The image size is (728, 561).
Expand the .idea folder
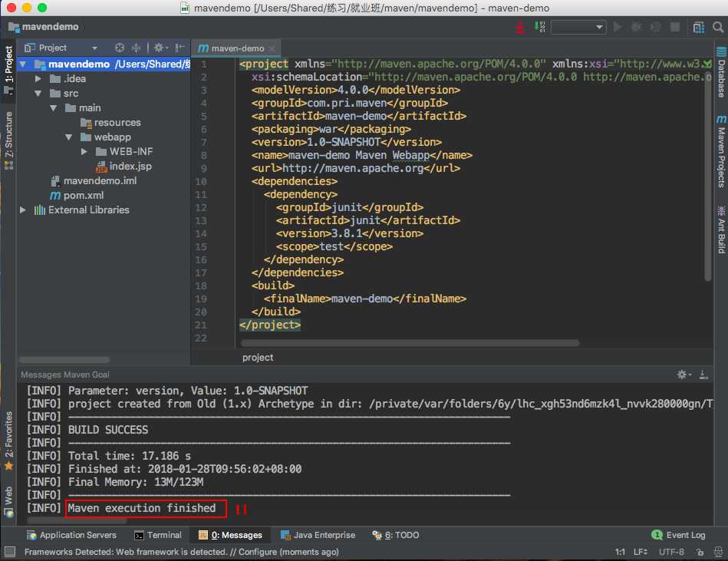coord(38,79)
